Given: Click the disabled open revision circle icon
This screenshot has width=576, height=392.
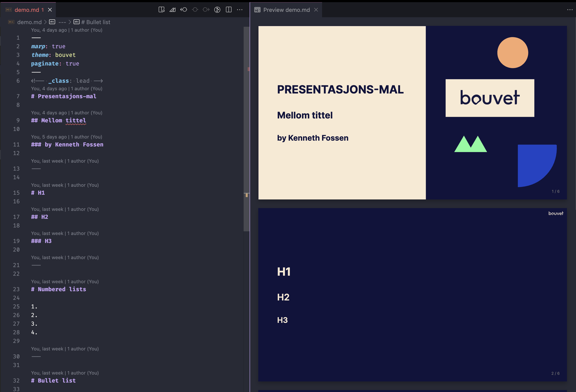Looking at the screenshot, I should point(195,10).
